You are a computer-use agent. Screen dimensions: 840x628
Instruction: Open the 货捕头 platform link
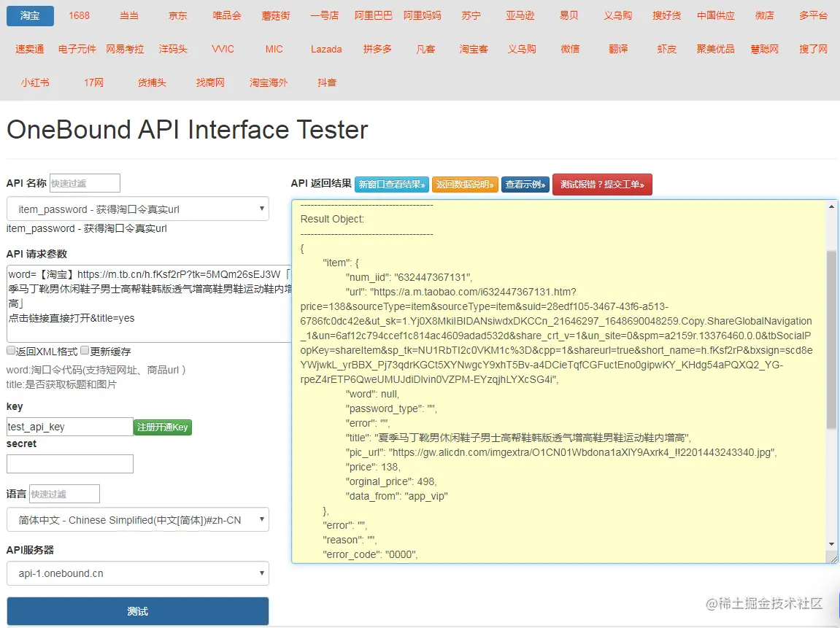click(152, 82)
